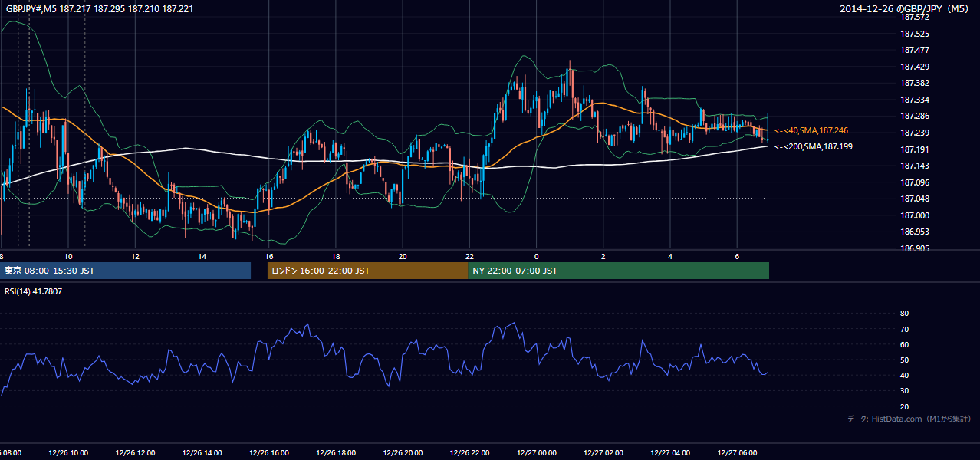
Task: Click the 12/26 10:00 date label
Action: coord(67,453)
